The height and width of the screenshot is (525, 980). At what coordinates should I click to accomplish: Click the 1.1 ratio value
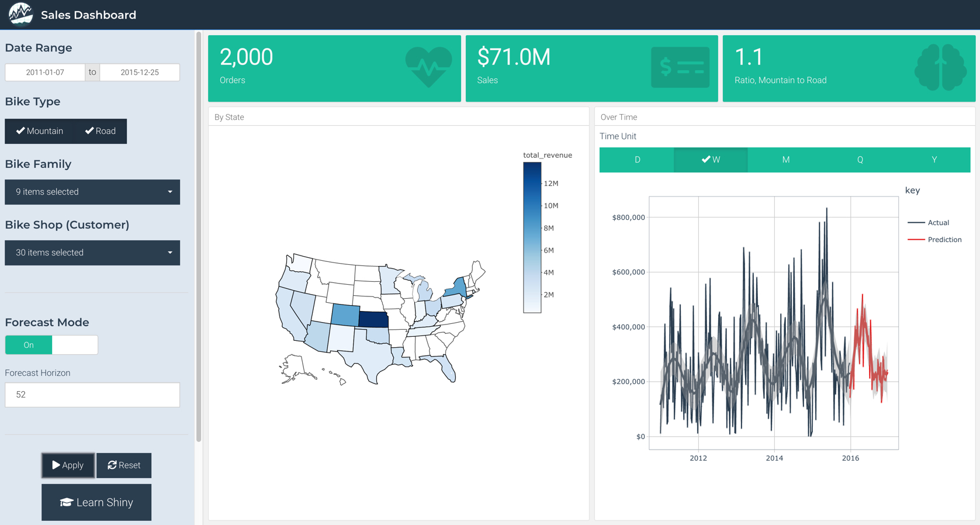749,57
